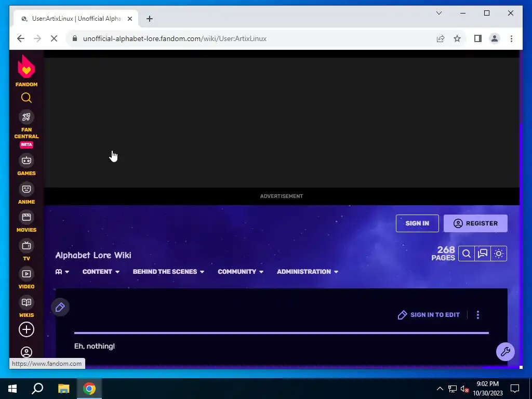Image resolution: width=532 pixels, height=399 pixels.
Task: Toggle light theme with sun icon
Action: pyautogui.click(x=498, y=254)
